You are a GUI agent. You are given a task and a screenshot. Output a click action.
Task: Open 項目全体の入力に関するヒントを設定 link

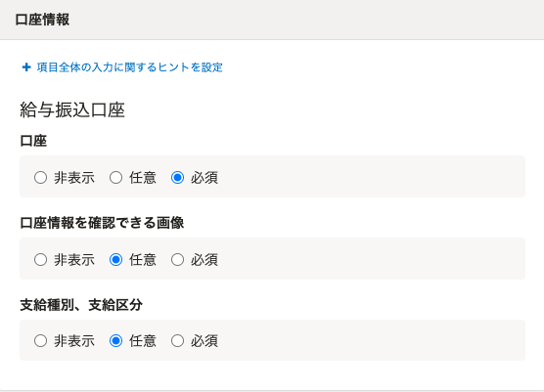(x=129, y=67)
